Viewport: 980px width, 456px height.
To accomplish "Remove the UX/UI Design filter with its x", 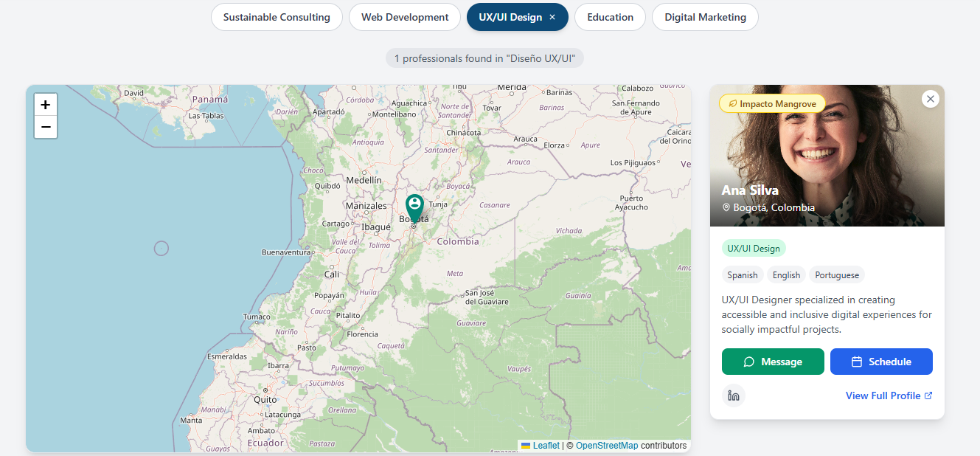I will [552, 17].
